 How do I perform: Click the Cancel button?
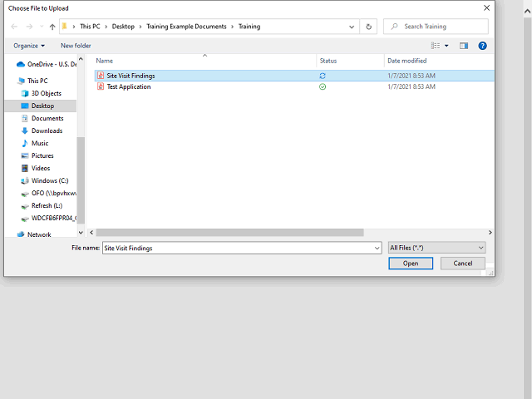point(463,264)
